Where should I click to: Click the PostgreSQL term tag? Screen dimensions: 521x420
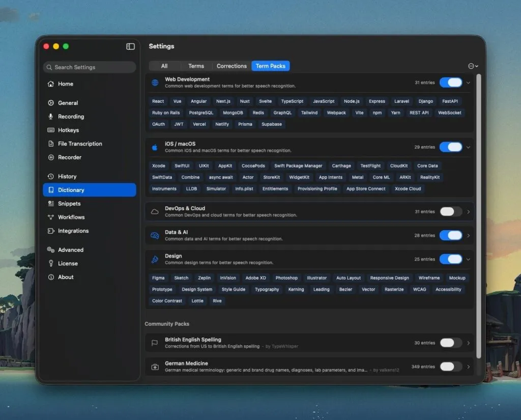point(201,113)
